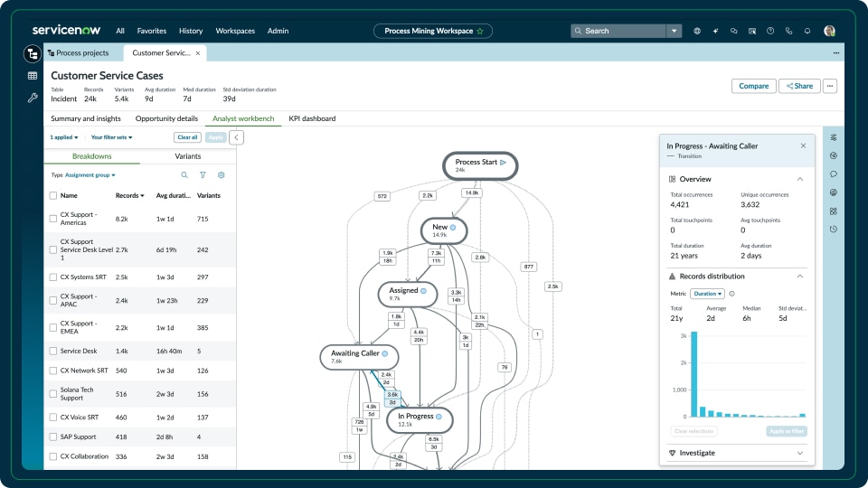Screen dimensions: 868x488
Task: Tick the Service Desk row checkbox
Action: click(53, 351)
